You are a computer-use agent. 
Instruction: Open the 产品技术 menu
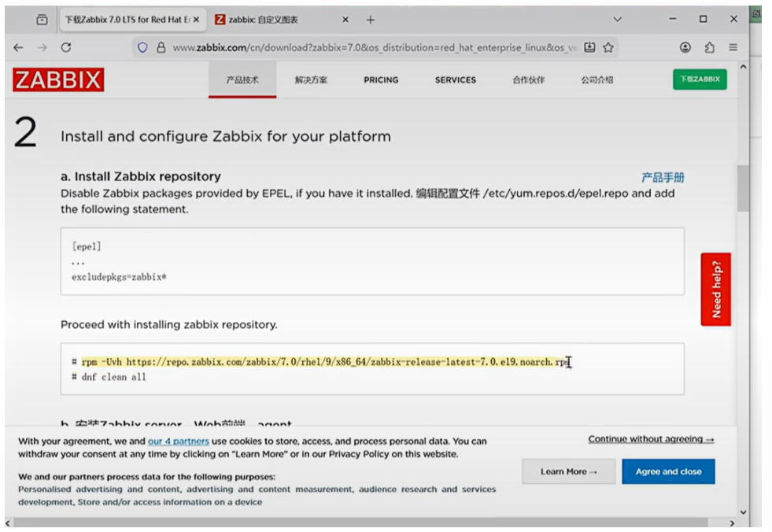point(242,79)
